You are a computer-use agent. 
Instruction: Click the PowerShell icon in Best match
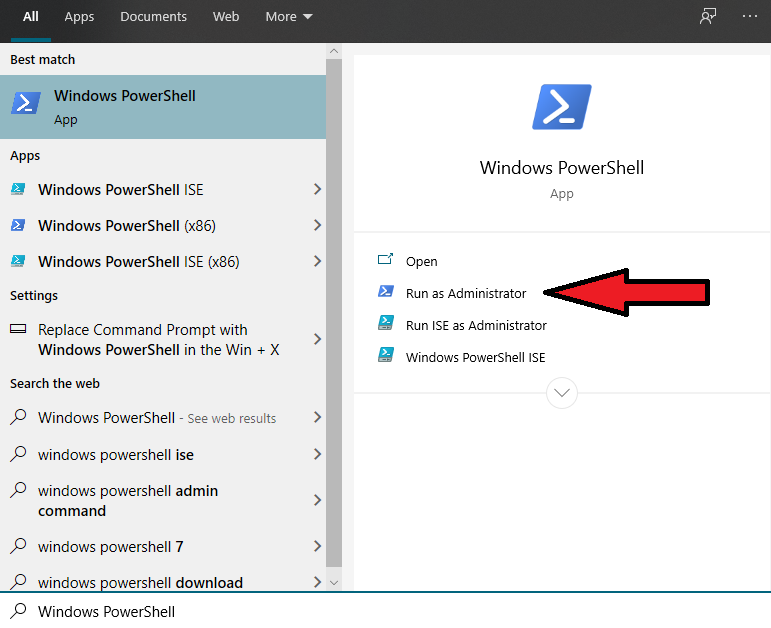pos(26,103)
